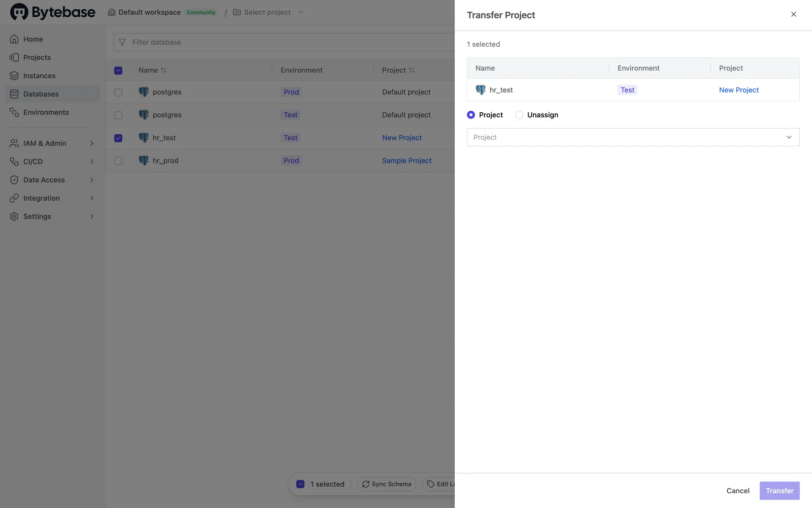Open the Select project dropdown
Screen dimensions: 812x508
coord(268,12)
